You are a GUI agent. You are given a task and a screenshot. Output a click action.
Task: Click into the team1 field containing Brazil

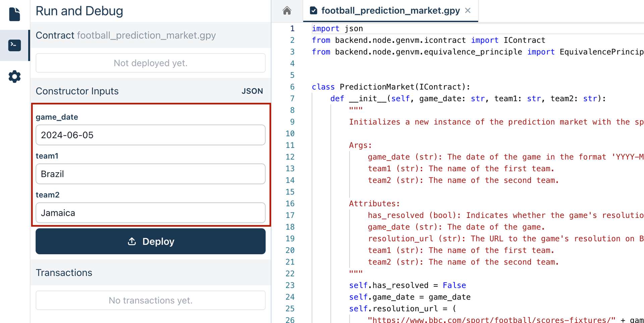click(x=150, y=174)
